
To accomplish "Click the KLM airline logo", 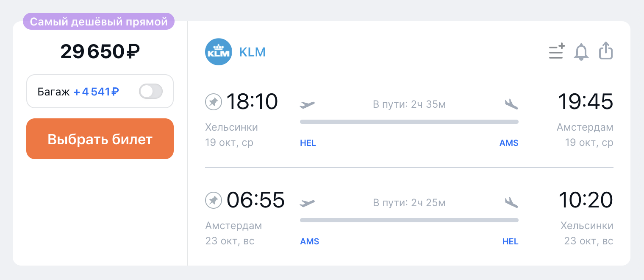I will pyautogui.click(x=219, y=52).
